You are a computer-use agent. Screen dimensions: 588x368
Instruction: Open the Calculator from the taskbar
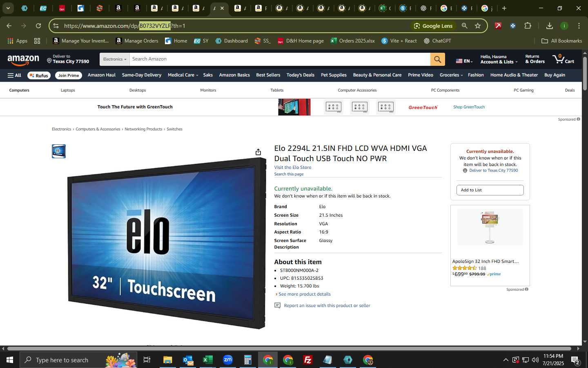[x=247, y=360]
